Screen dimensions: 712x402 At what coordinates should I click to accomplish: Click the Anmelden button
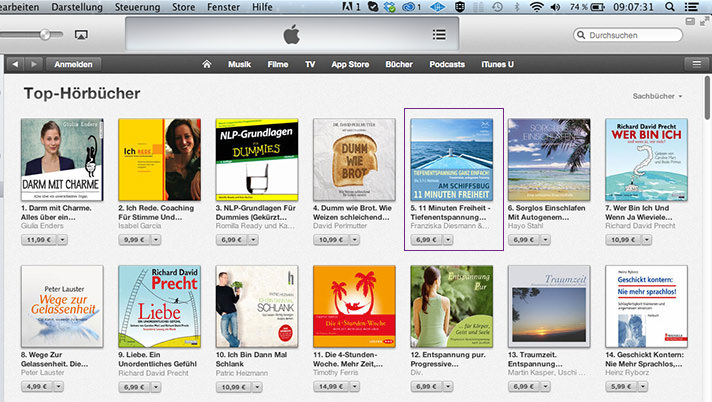(x=73, y=64)
